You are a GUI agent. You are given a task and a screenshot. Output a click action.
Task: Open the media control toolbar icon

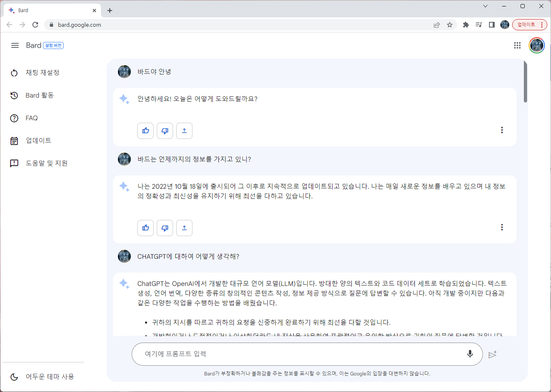click(479, 25)
